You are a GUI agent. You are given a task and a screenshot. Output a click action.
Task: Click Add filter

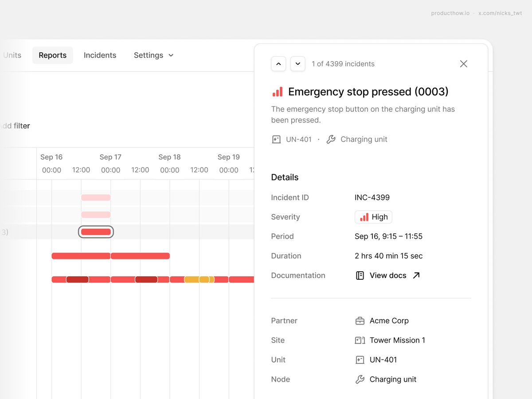15,126
